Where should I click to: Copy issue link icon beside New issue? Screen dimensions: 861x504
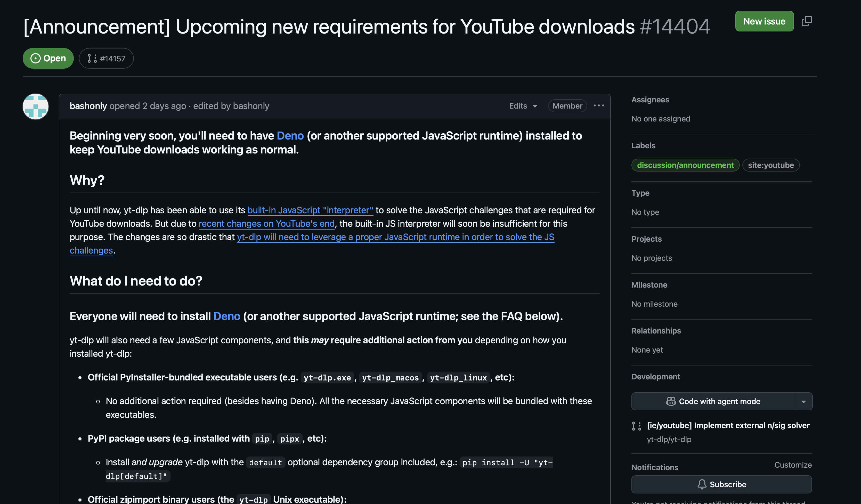[x=806, y=21]
